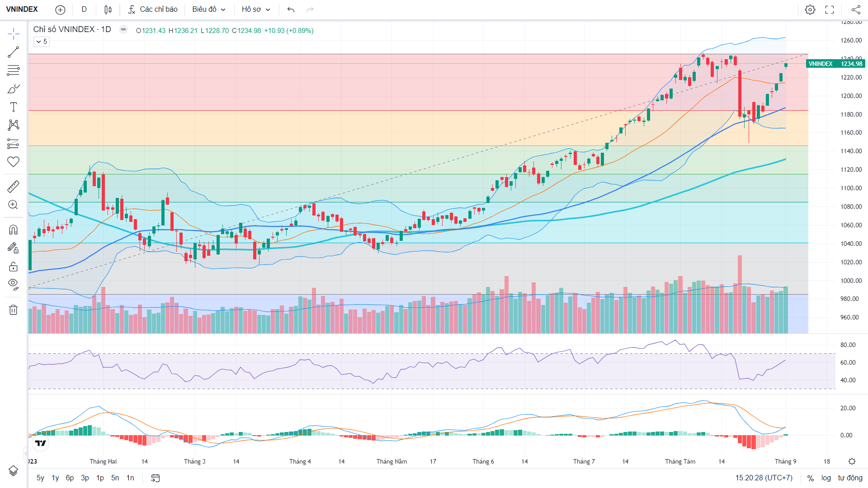Click the redo arrow
Screen dimensions: 868x488
tap(310, 9)
